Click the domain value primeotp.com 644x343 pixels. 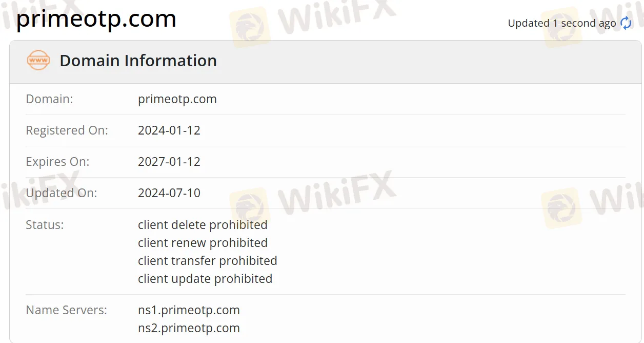(x=177, y=99)
